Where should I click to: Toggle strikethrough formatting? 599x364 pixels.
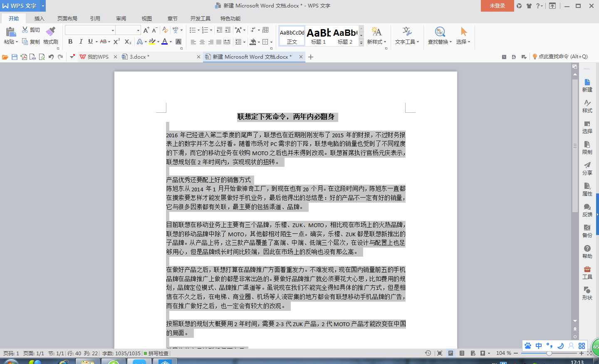[103, 42]
